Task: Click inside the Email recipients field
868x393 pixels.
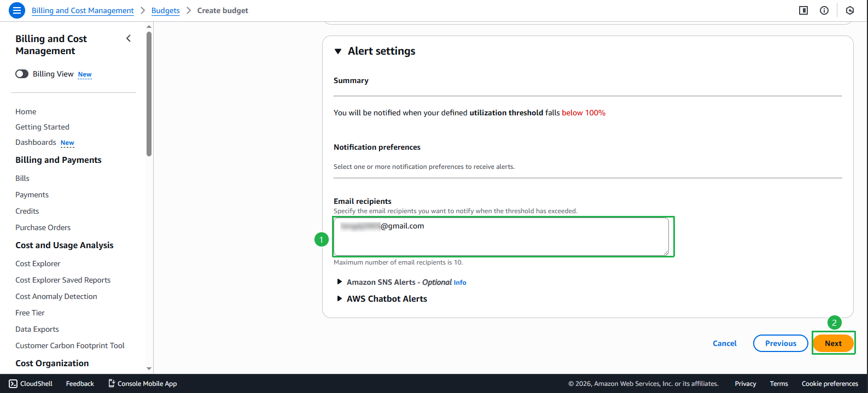Action: coord(503,237)
